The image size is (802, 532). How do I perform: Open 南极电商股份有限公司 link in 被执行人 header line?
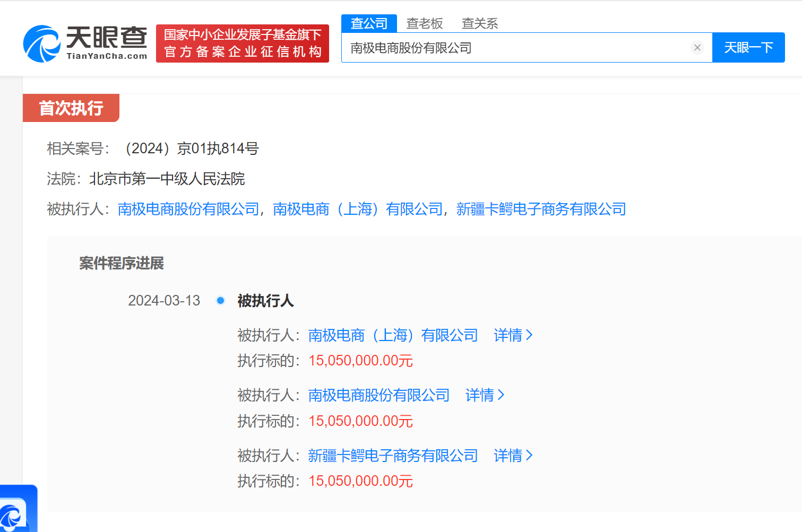point(188,209)
